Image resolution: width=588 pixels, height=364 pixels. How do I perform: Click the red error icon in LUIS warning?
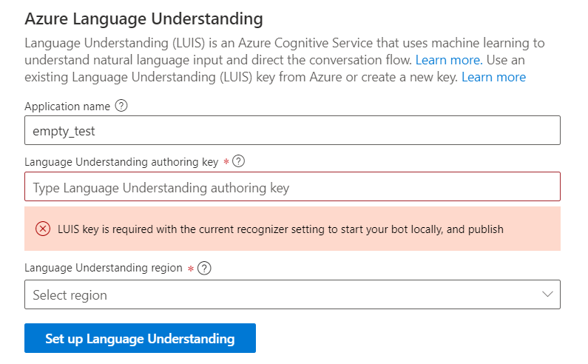[43, 229]
